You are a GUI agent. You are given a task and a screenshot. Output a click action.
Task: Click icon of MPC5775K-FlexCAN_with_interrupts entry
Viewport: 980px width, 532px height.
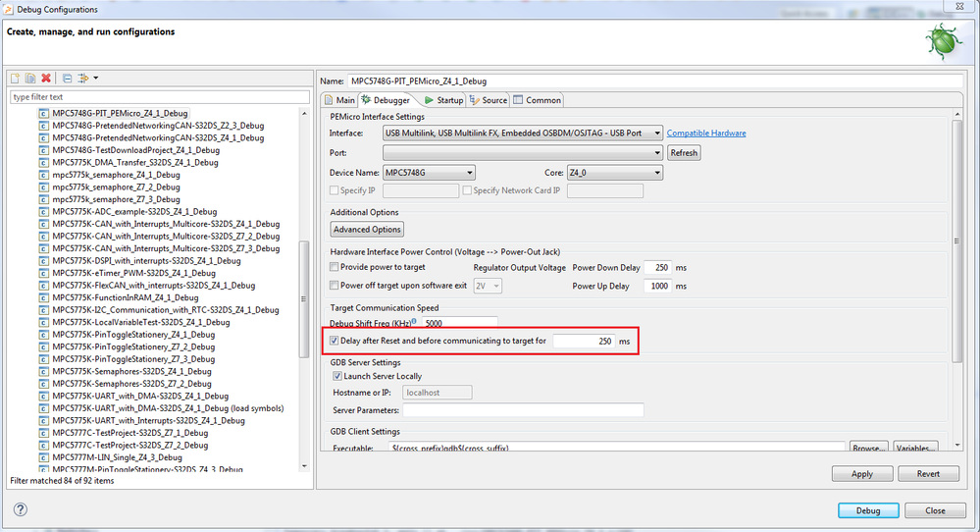point(43,285)
